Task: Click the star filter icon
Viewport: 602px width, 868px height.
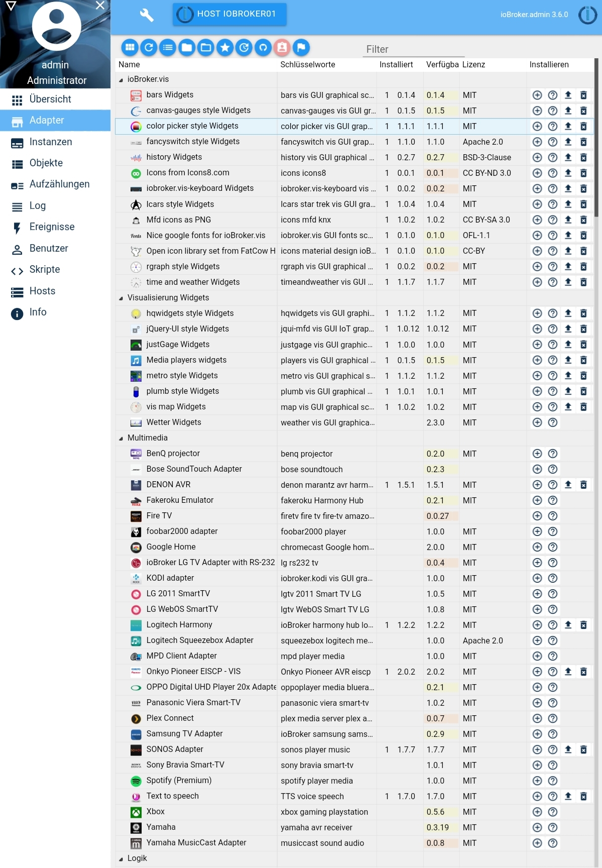Action: (225, 47)
